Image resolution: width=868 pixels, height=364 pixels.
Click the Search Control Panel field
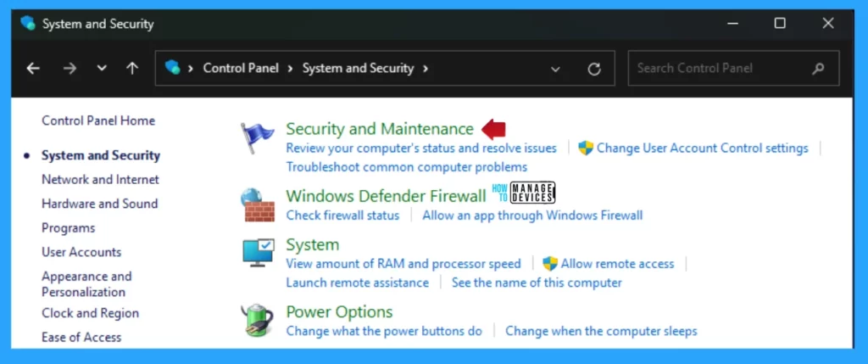tap(733, 68)
